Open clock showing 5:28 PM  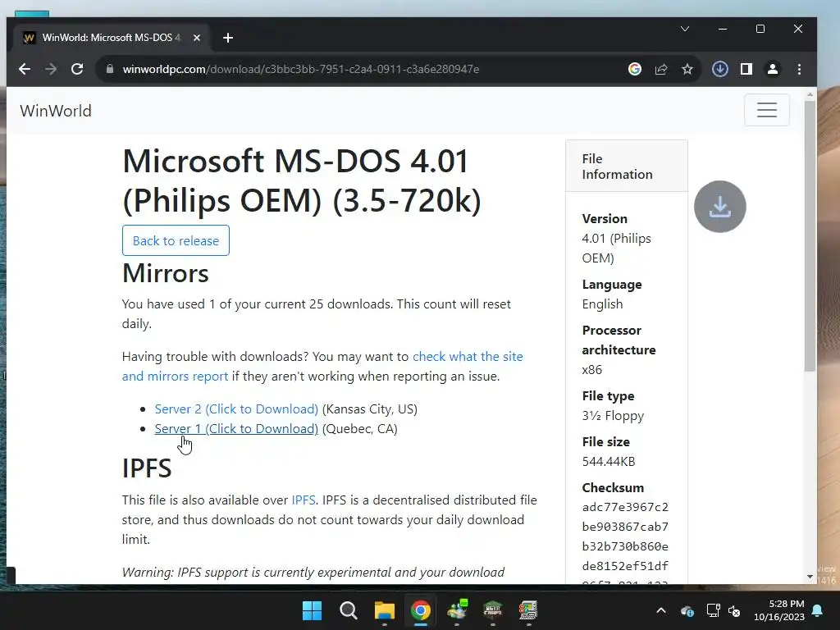pos(779,610)
